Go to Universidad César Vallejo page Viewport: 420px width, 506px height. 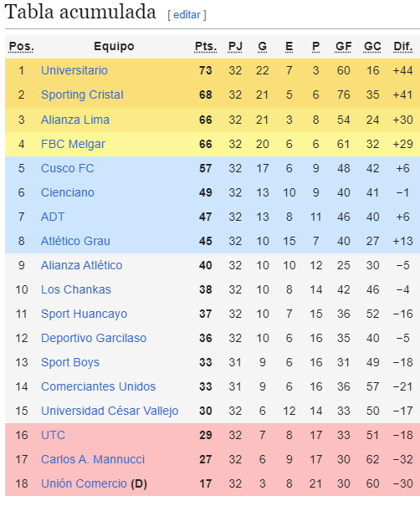pyautogui.click(x=110, y=411)
